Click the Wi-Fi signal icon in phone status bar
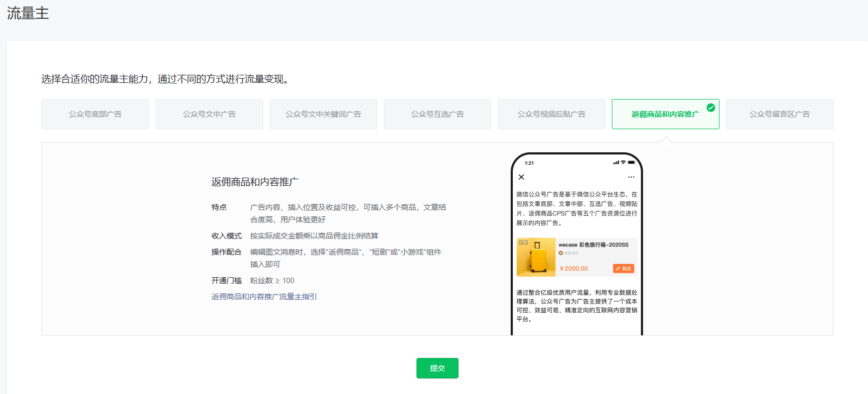Viewport: 868px width, 394px height. 623,163
